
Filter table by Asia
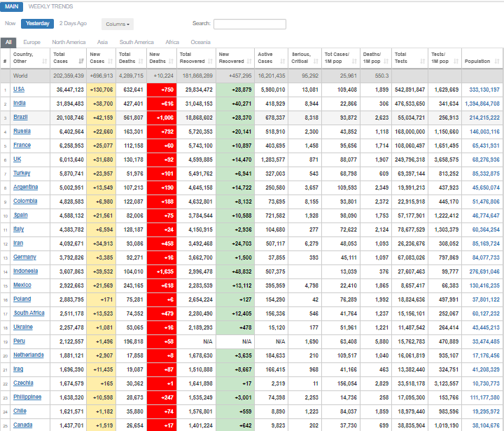(x=102, y=43)
